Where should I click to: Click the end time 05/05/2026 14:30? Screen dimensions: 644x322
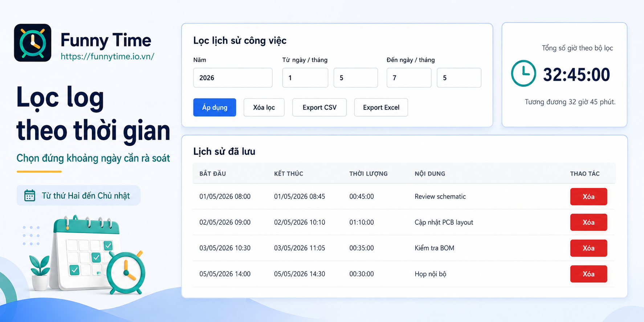pyautogui.click(x=299, y=274)
